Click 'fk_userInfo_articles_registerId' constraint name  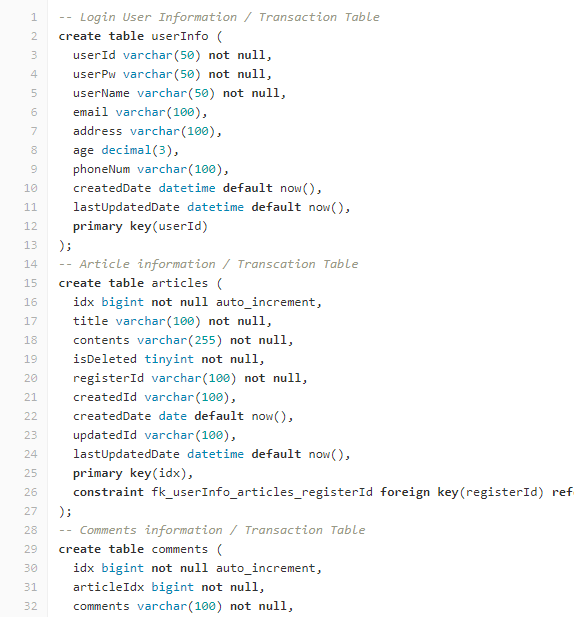point(262,492)
